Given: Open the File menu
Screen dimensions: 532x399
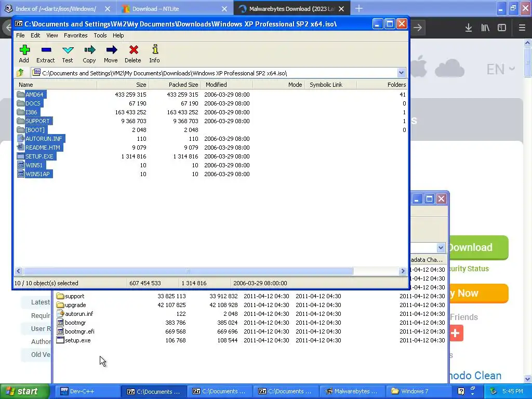Looking at the screenshot, I should (x=20, y=35).
